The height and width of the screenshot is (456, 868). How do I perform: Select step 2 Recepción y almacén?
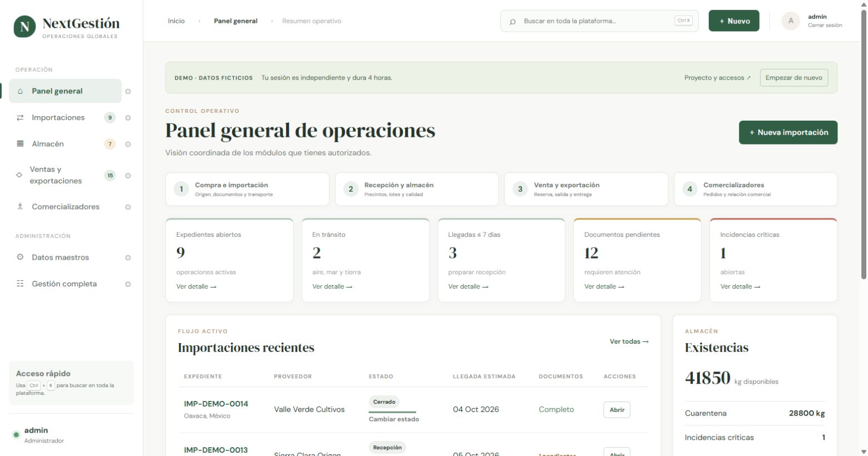click(x=417, y=189)
